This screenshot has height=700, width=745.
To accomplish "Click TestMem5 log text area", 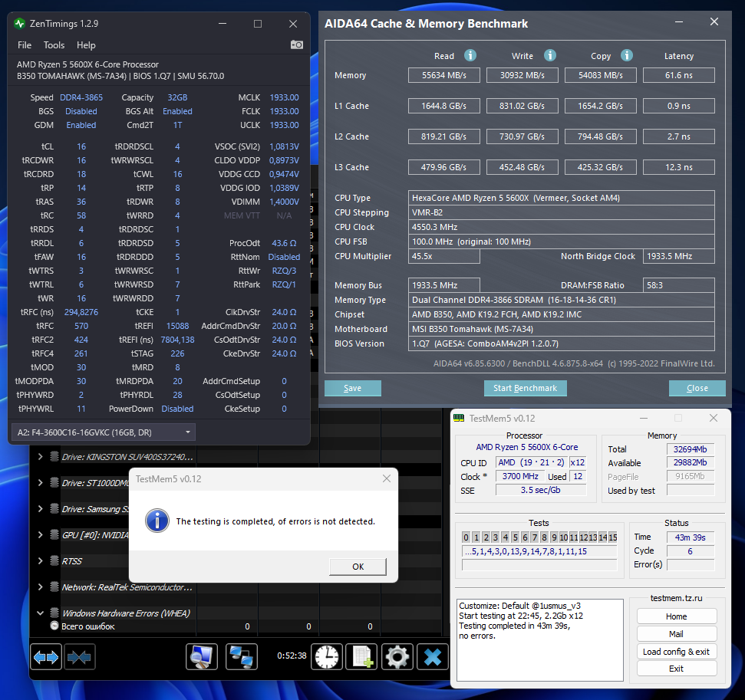I will [539, 639].
